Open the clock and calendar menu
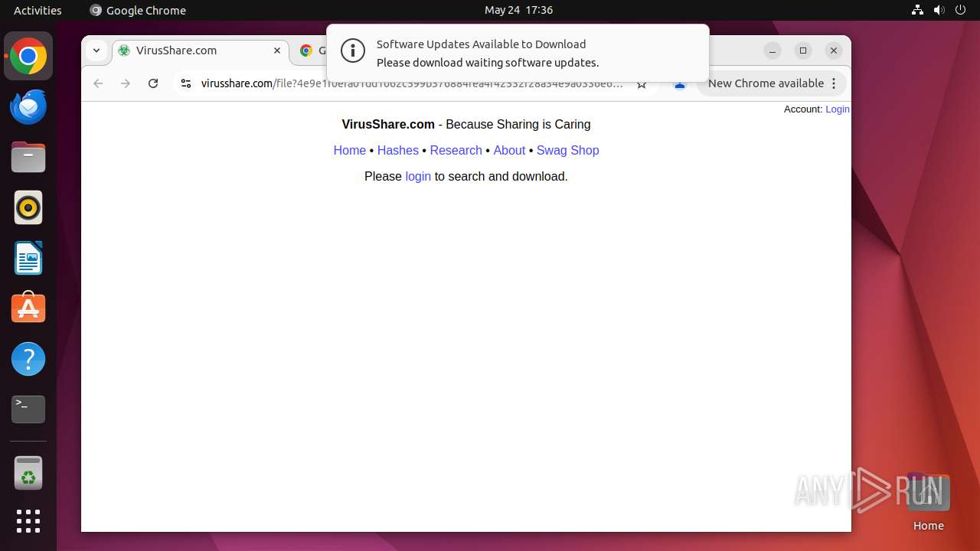The height and width of the screenshot is (551, 980). (x=518, y=10)
